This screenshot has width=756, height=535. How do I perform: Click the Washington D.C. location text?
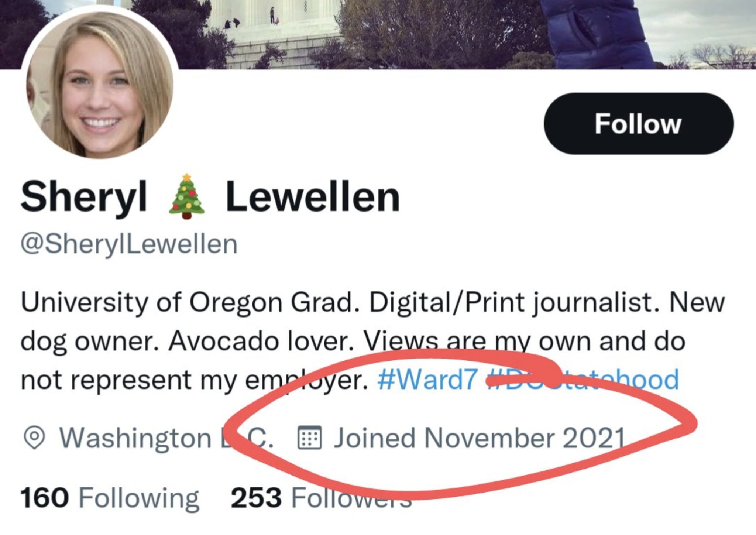(166, 438)
